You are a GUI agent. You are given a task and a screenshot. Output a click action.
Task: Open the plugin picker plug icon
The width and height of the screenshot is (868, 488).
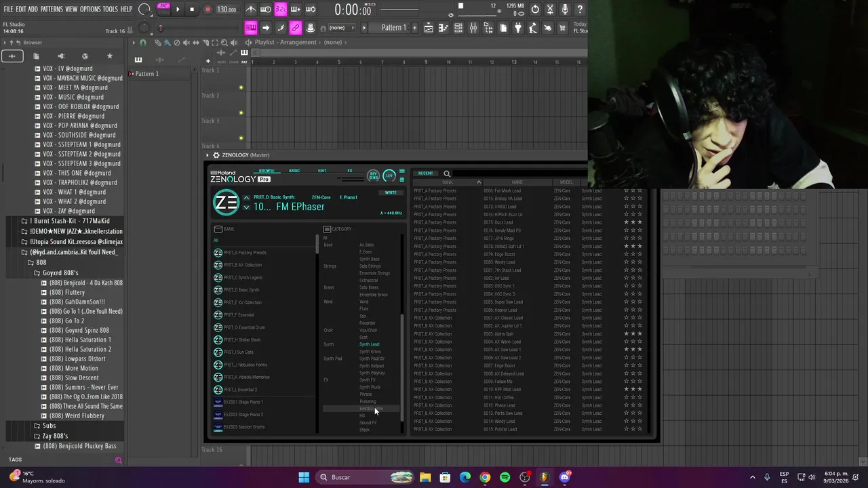click(x=518, y=28)
